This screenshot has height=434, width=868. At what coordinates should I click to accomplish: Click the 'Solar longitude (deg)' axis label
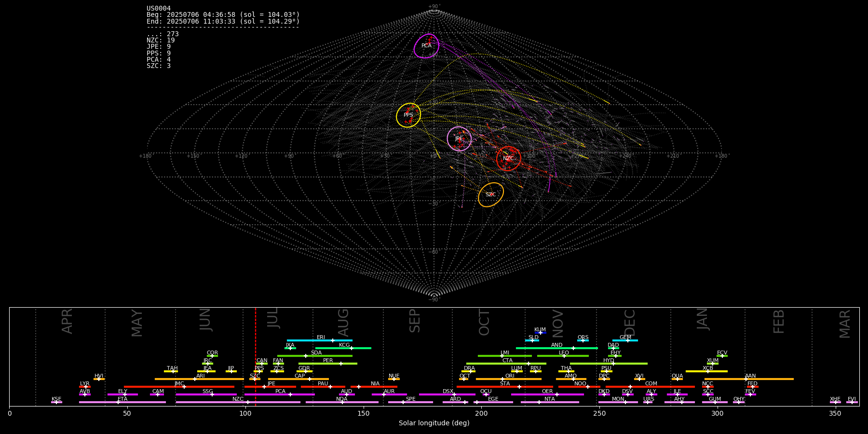click(x=434, y=423)
